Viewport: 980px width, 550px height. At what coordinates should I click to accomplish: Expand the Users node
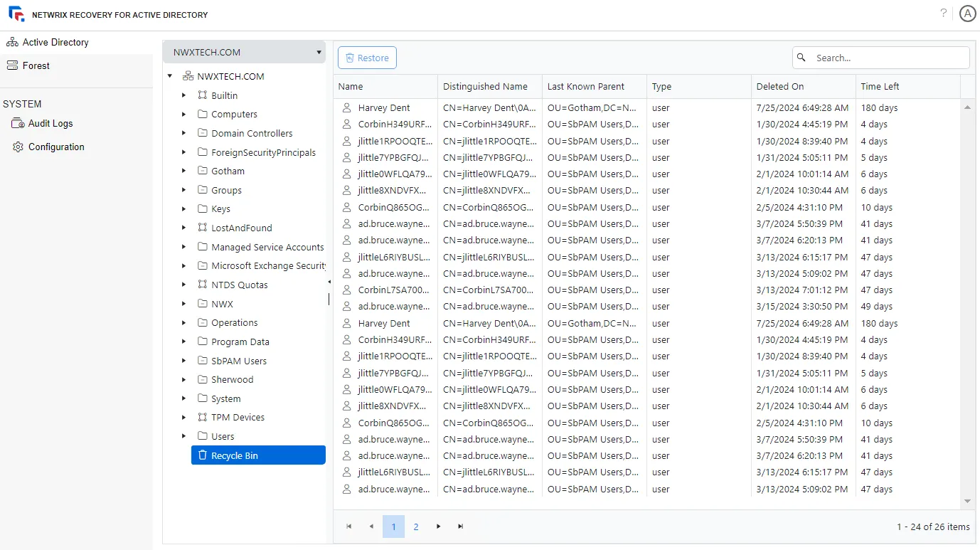183,436
